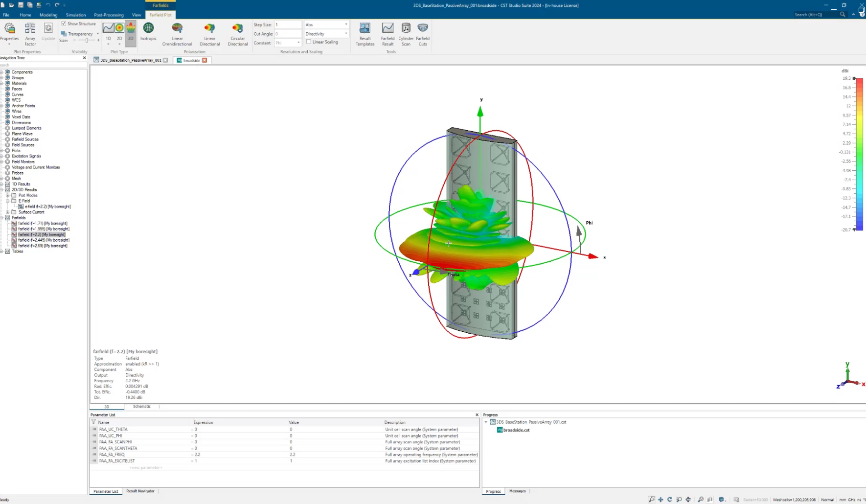This screenshot has width=866, height=504.
Task: Open Result Templates tool
Action: (365, 34)
